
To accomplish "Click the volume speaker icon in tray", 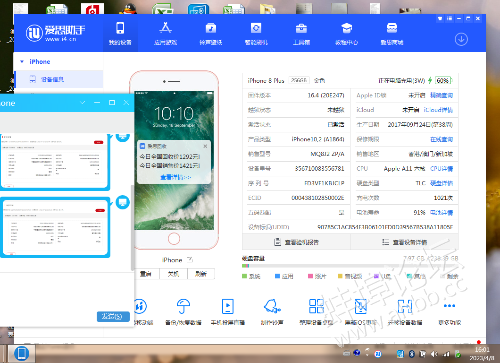I will (x=434, y=354).
